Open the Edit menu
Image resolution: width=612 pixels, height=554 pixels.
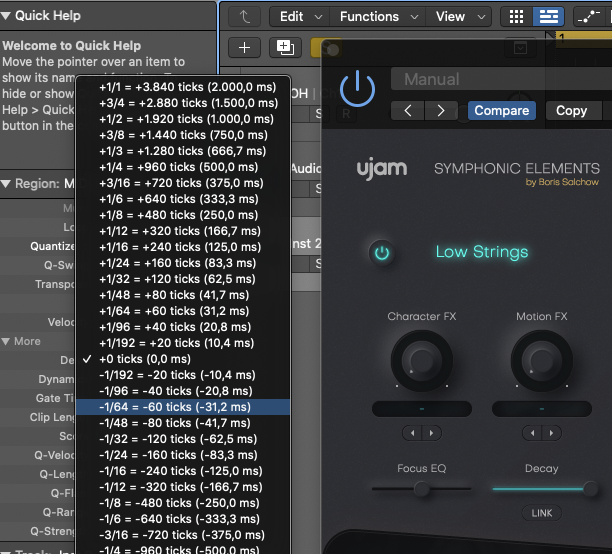[300, 17]
